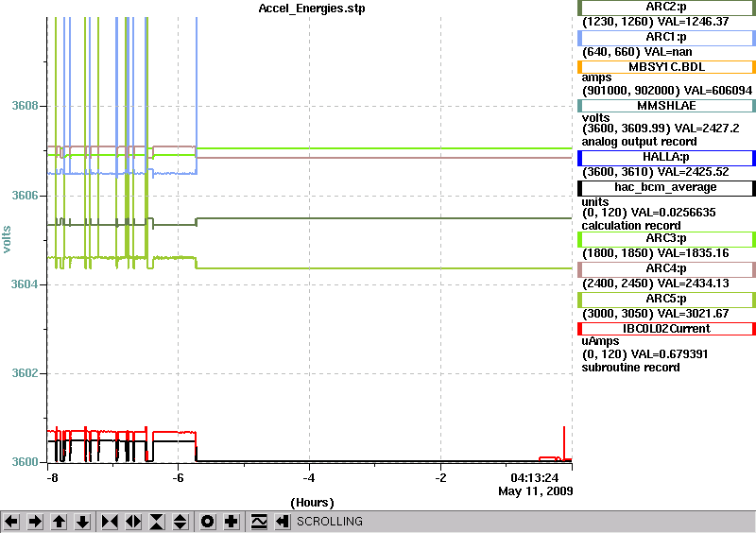
Task: Click the waveform refresh graph icon
Action: pyautogui.click(x=259, y=522)
